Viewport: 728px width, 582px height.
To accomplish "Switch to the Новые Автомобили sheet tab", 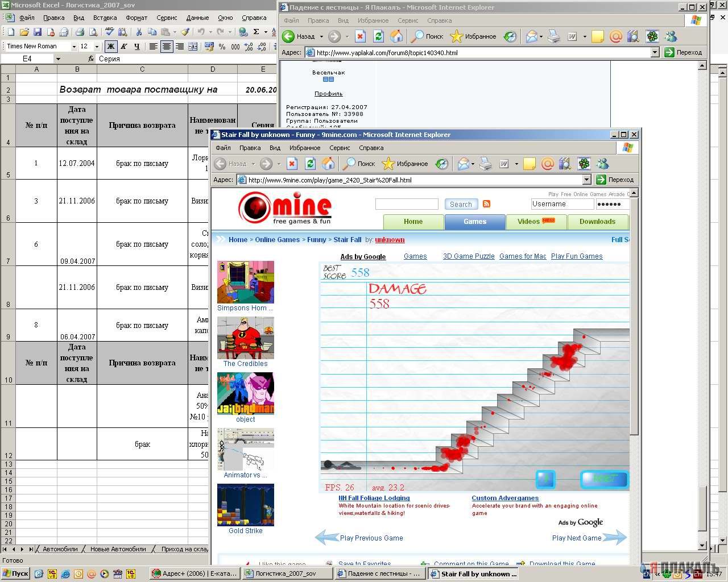I will point(118,549).
